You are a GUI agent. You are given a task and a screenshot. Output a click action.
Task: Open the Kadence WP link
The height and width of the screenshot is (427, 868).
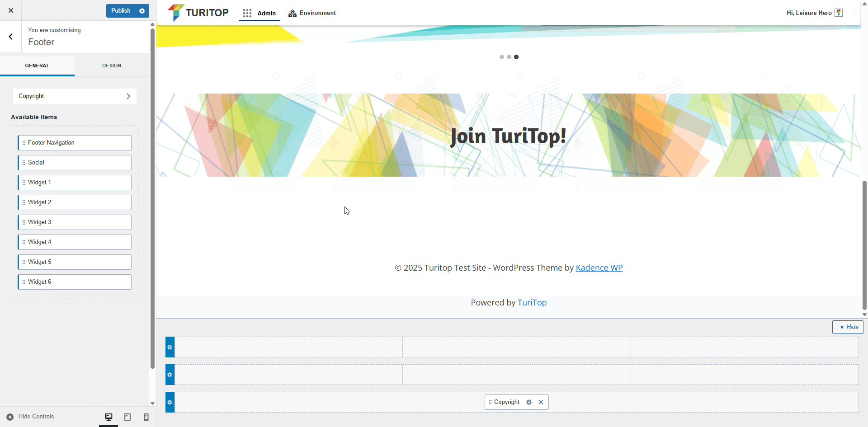599,268
